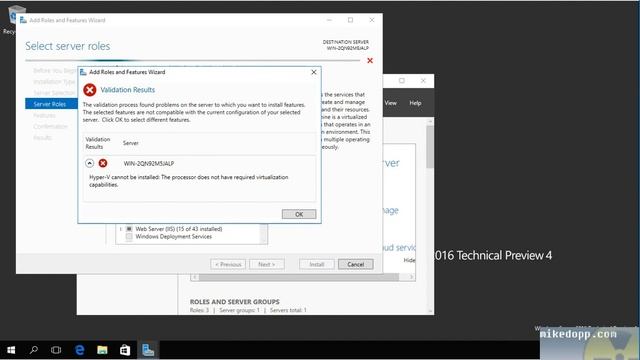The width and height of the screenshot is (640, 360).
Task: Open File Explorer from the taskbar
Action: (102, 350)
